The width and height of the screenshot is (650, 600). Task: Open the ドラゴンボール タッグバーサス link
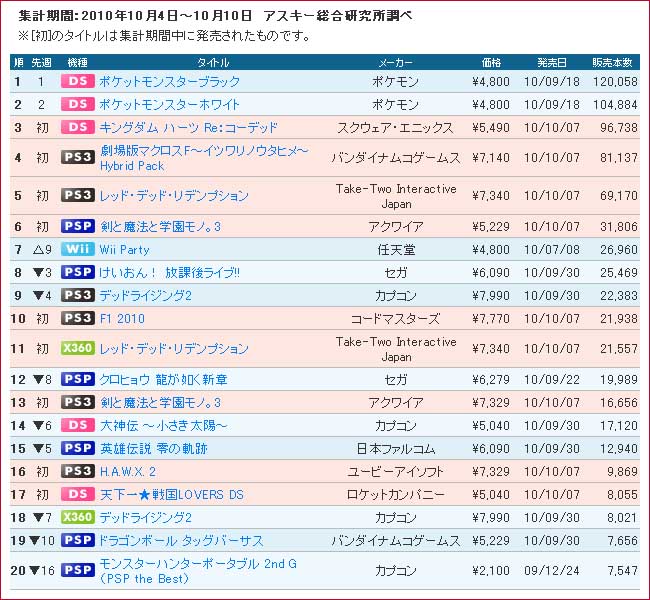tap(181, 540)
